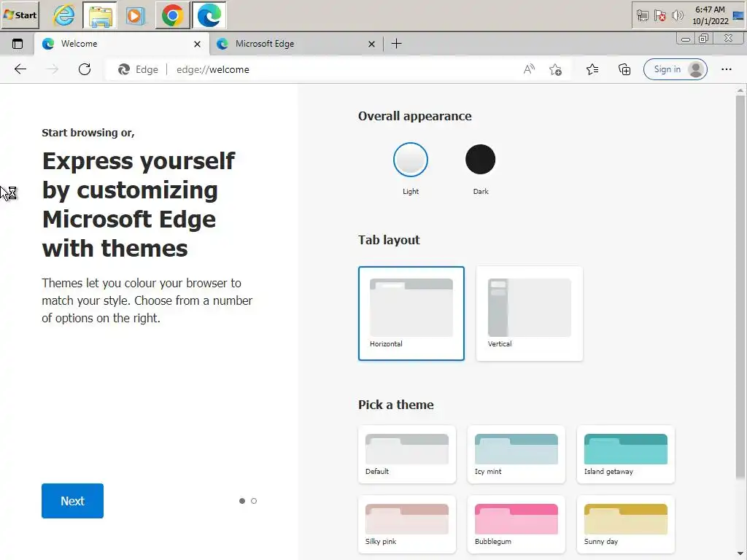The width and height of the screenshot is (747, 560).
Task: Open the Favorites list
Action: (x=592, y=69)
